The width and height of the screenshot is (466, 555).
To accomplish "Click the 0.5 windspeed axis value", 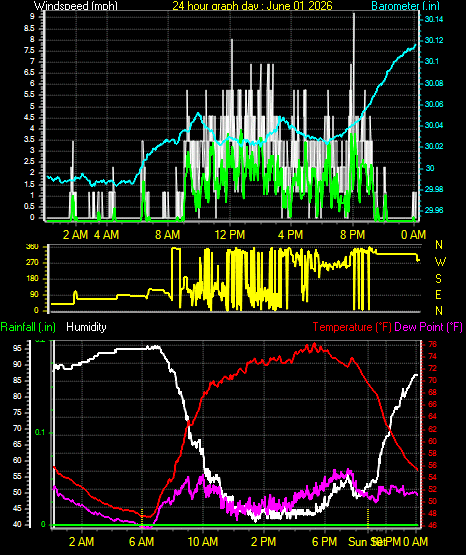I will pyautogui.click(x=29, y=206).
